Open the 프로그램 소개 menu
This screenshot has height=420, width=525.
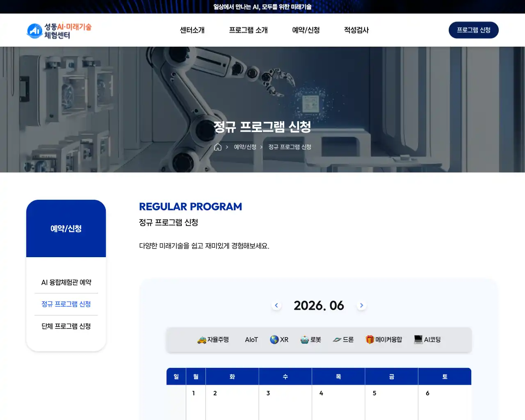coord(248,30)
